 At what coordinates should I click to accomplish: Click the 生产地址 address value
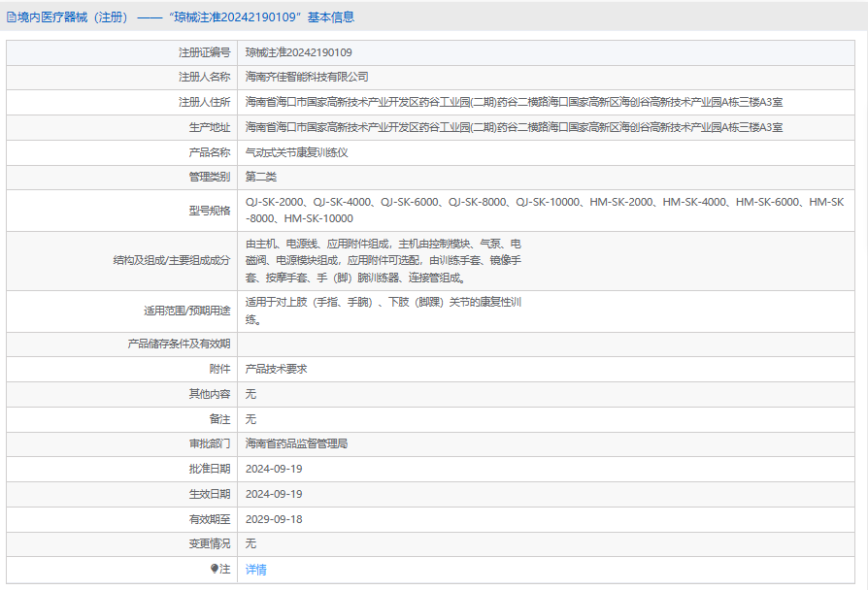pos(514,127)
